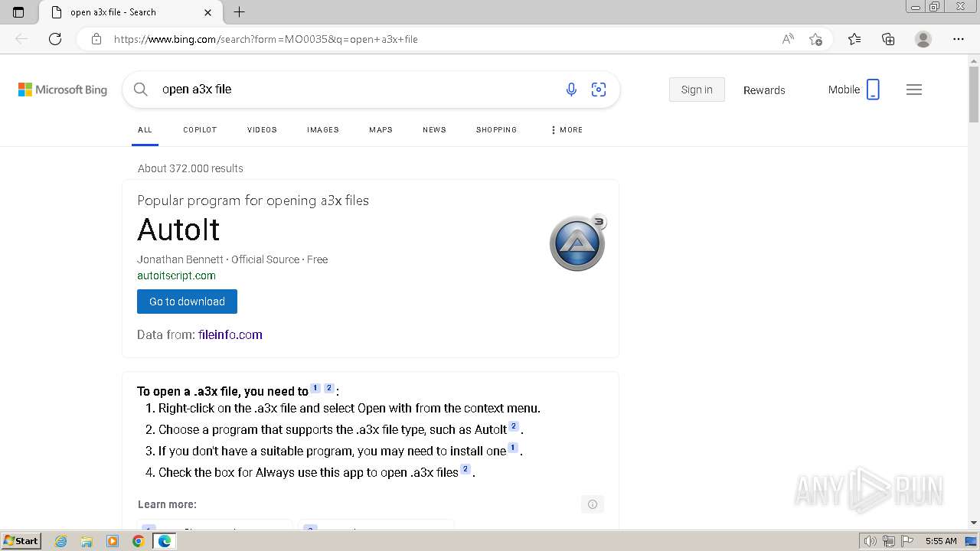Viewport: 980px width, 551px height.
Task: Switch to IMAGES tab
Action: [323, 130]
